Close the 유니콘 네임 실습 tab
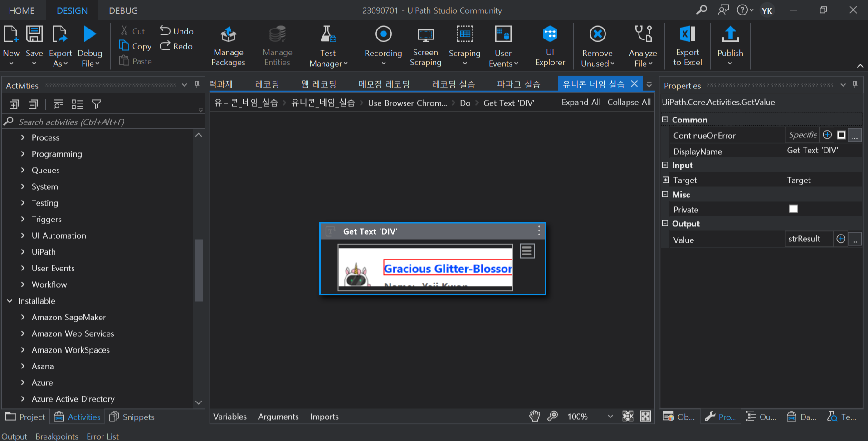Viewport: 868px width, 441px height. (634, 83)
